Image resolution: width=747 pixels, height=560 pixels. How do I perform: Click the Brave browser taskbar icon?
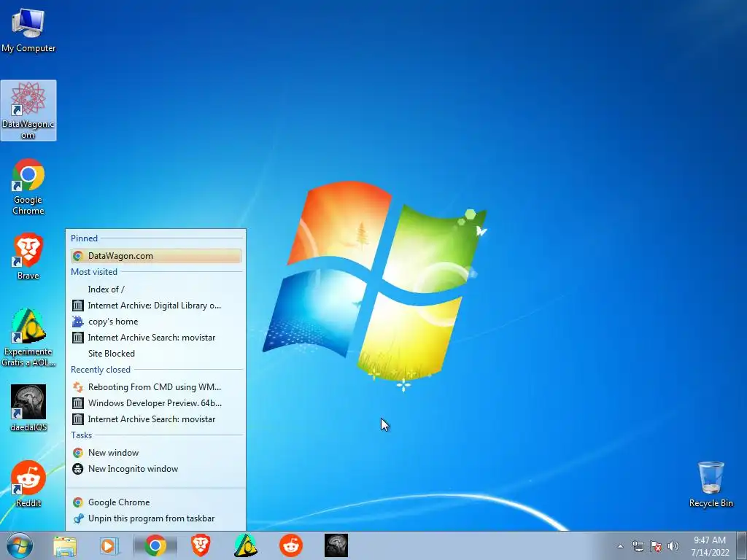201,545
